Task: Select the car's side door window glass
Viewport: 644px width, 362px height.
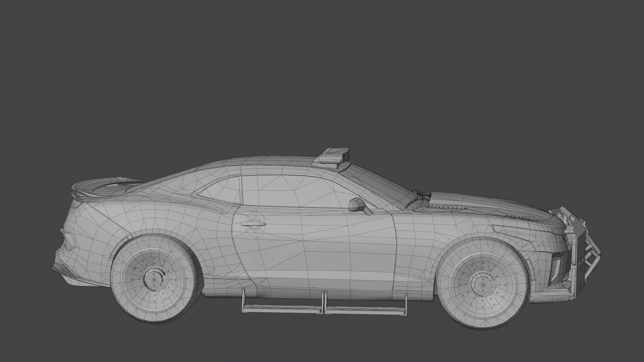Action: point(295,192)
